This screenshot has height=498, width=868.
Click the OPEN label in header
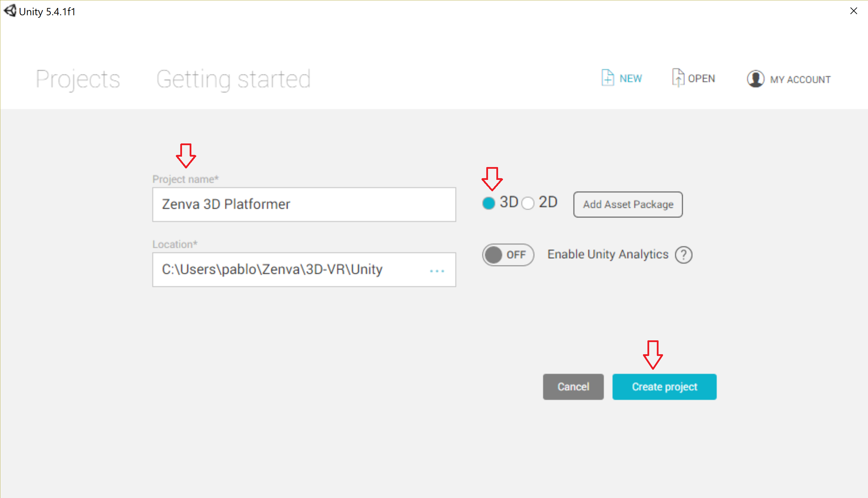click(x=701, y=79)
